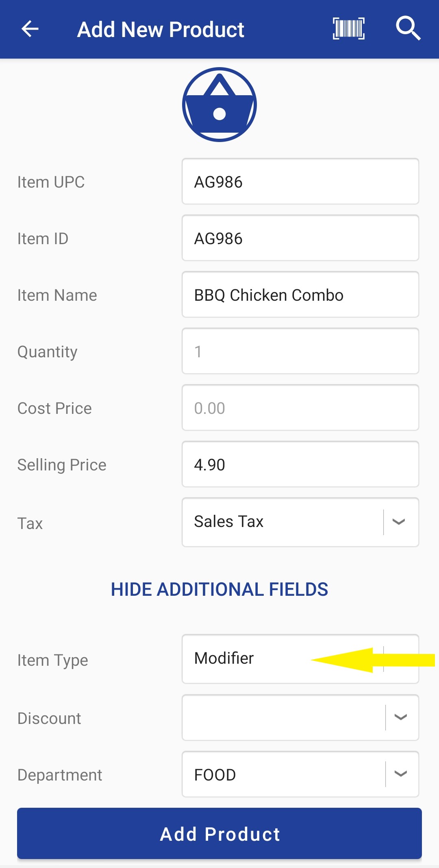Focus the Item ID field
Viewport: 439px width, 868px height.
point(300,238)
